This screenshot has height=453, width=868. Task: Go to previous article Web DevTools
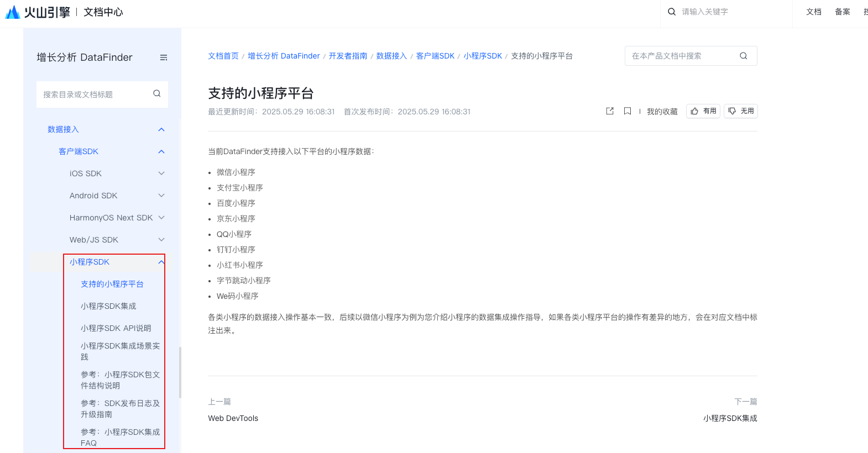click(233, 418)
